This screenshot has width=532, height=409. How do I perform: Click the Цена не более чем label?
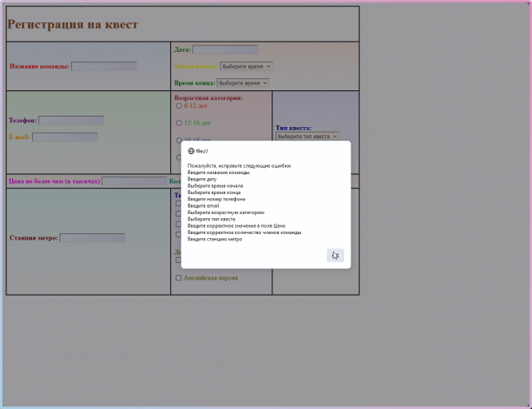[x=54, y=181]
